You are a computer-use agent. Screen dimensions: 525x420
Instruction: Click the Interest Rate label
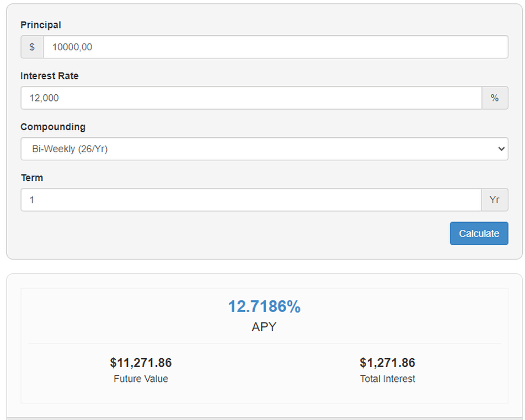click(50, 76)
